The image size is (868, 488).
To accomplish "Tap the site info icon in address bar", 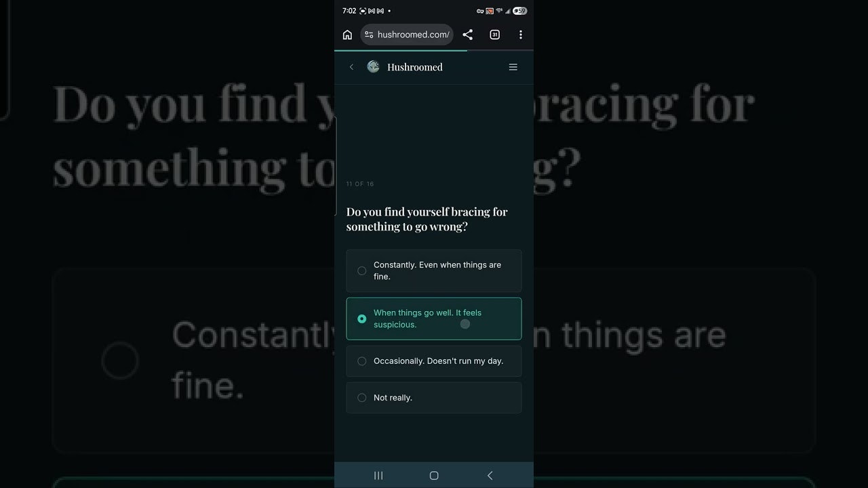I will (x=369, y=35).
